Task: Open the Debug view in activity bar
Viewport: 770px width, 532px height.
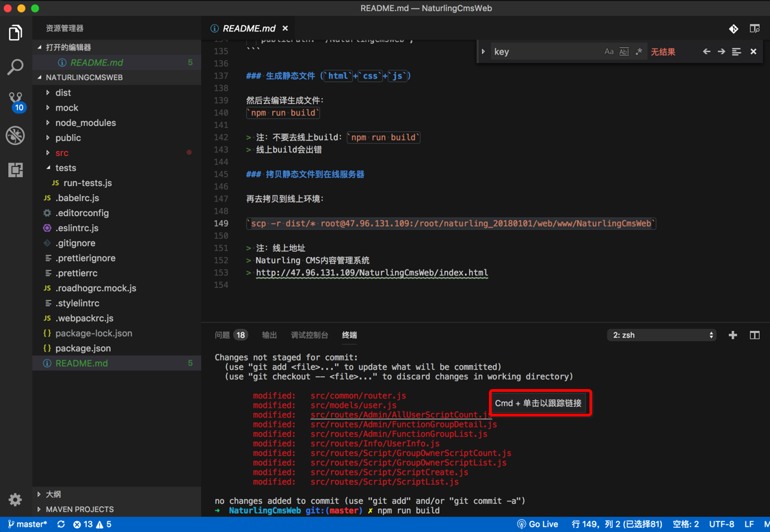Action: 15,135
